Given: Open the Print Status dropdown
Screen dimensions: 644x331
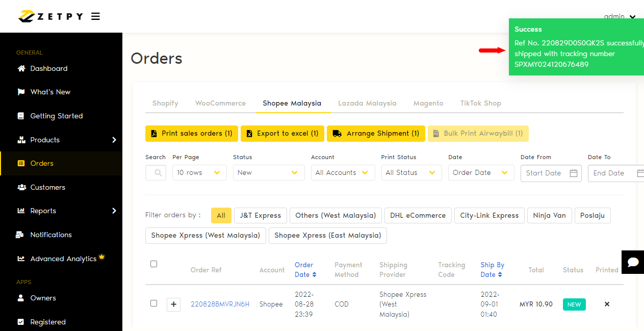Looking at the screenshot, I should 411,172.
